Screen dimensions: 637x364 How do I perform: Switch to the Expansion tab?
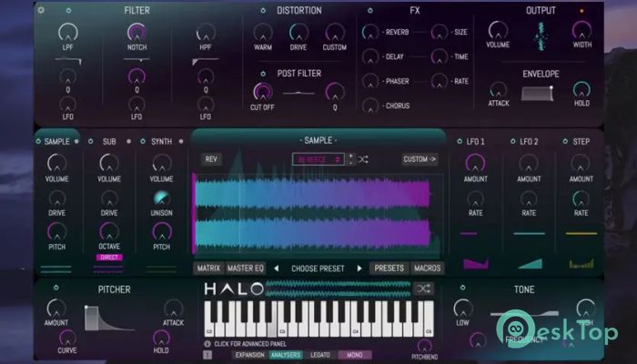click(250, 355)
